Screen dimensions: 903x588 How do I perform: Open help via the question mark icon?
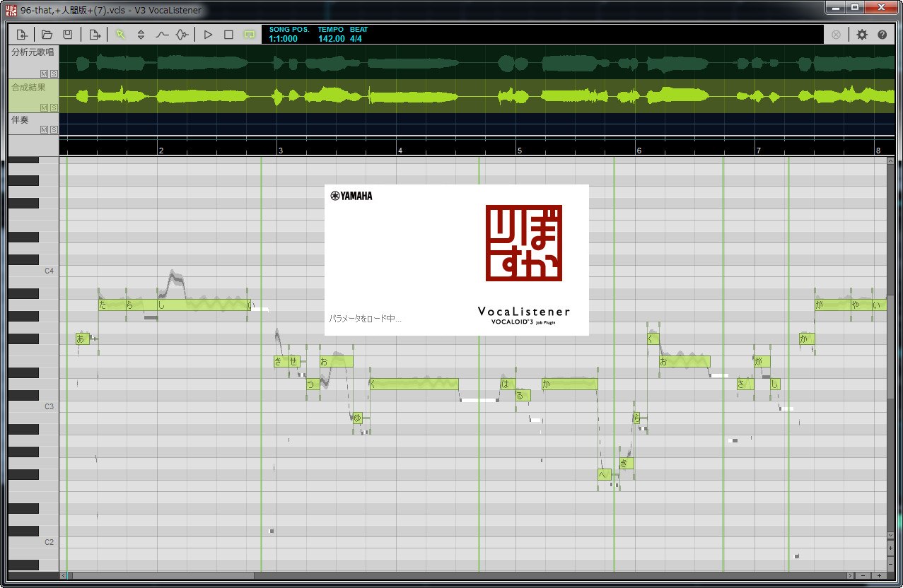pyautogui.click(x=882, y=34)
